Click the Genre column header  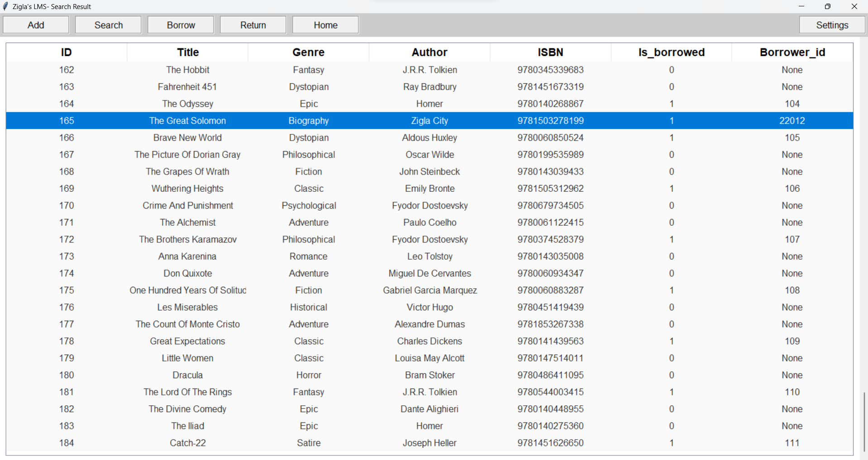(308, 52)
